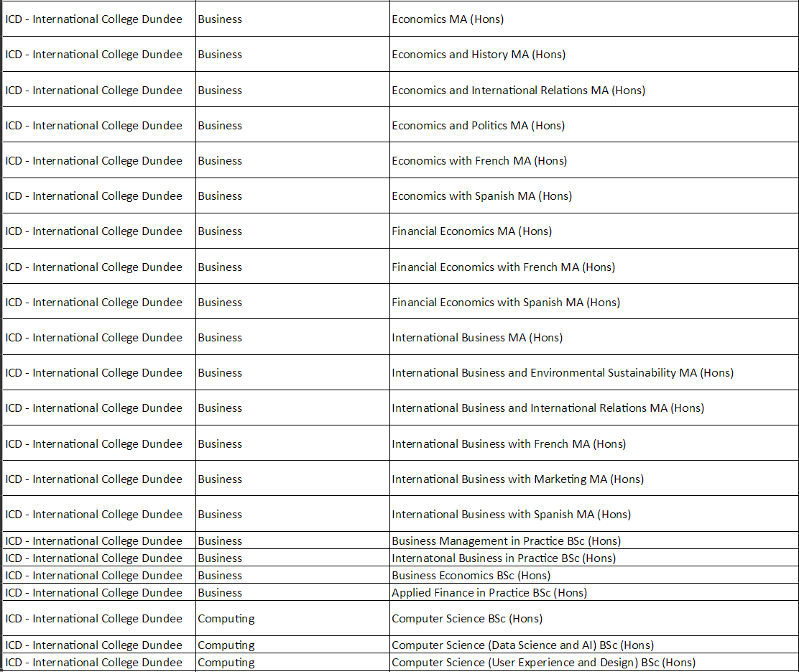Click 'Computing' in the Data Science and AI row
The height and width of the screenshot is (672, 799).
click(226, 645)
